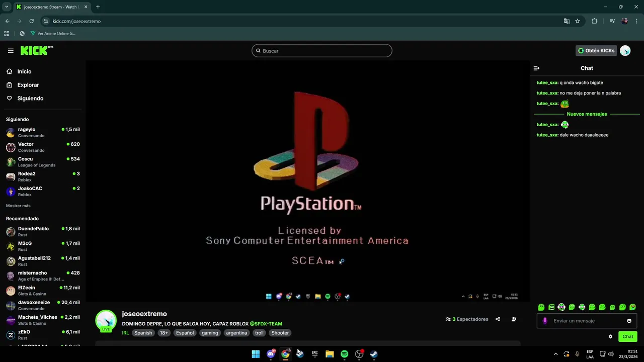The image size is (644, 362).
Task: Select the Spanish tag
Action: click(143, 333)
